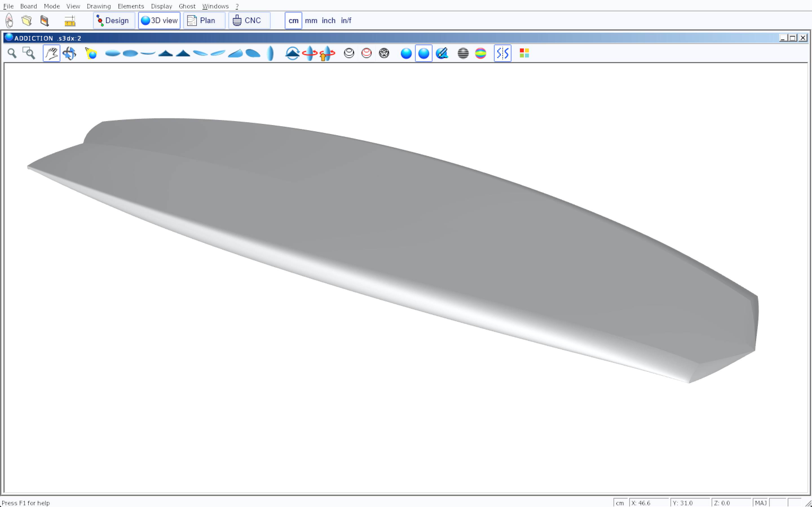Click the rainbow curvature sphere icon

480,53
